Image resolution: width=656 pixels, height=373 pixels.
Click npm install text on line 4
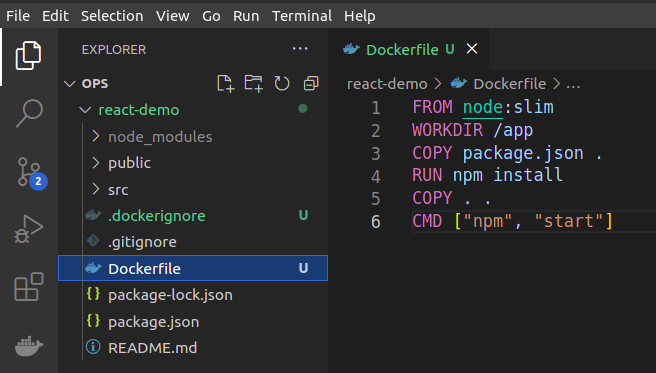pos(508,175)
